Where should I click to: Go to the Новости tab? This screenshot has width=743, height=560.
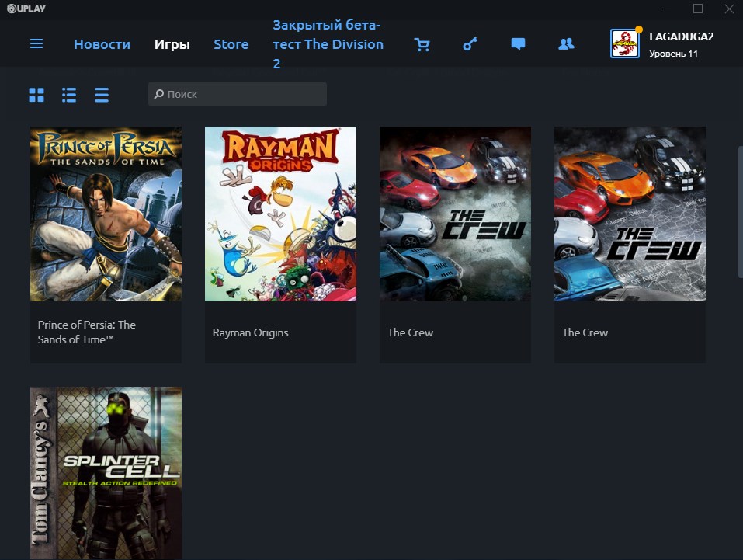[x=102, y=44]
